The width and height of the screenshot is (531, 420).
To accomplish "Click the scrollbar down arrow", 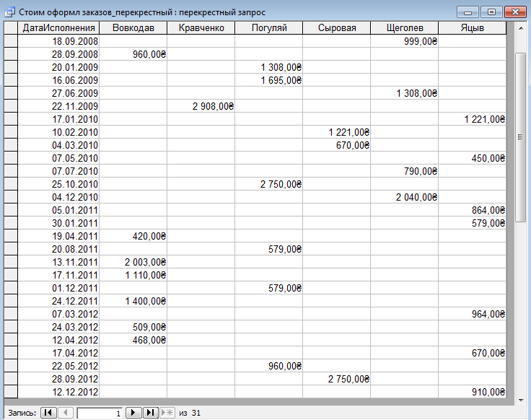I will tap(521, 401).
